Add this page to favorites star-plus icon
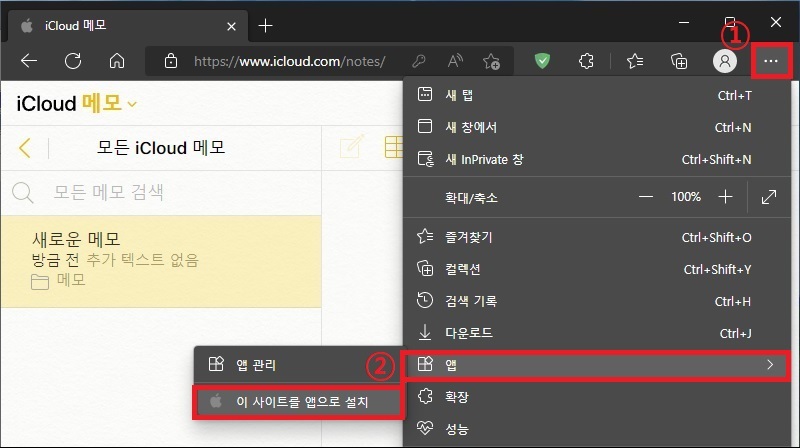800x448 pixels. point(491,61)
